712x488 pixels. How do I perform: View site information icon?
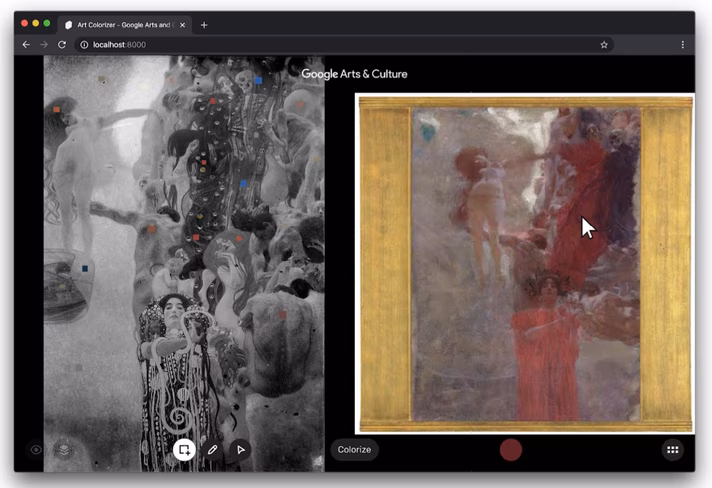pos(84,44)
